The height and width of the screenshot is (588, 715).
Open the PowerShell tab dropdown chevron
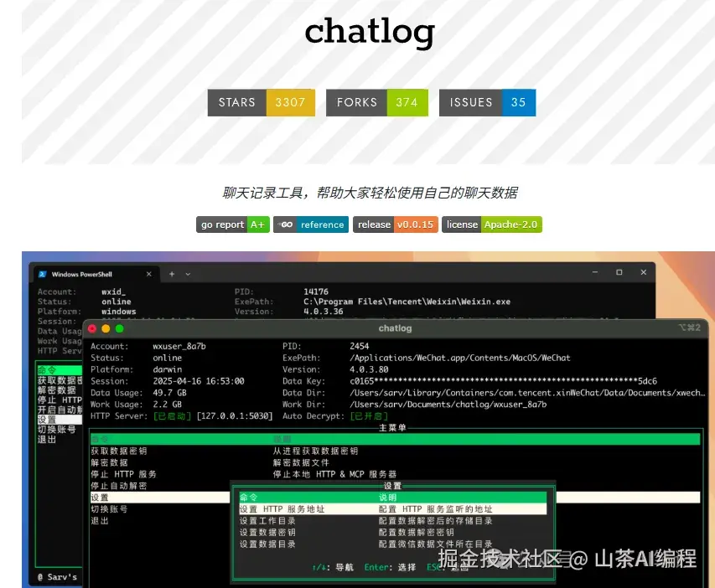click(188, 275)
